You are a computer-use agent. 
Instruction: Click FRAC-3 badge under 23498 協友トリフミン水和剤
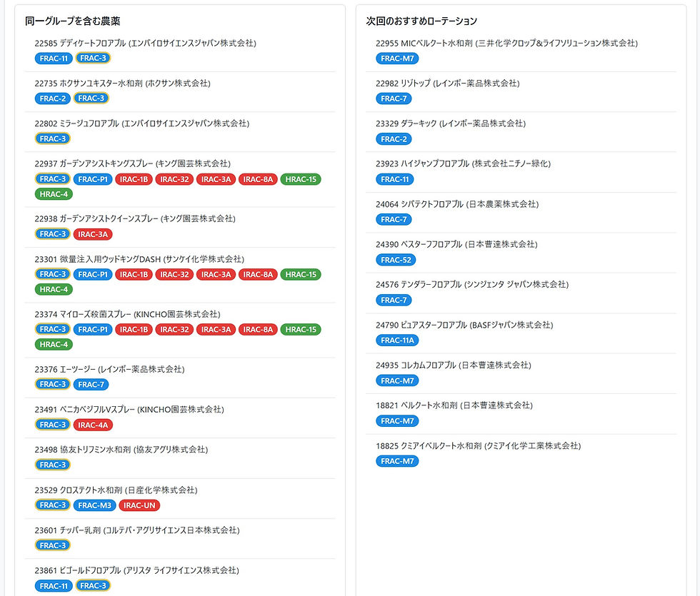(53, 465)
